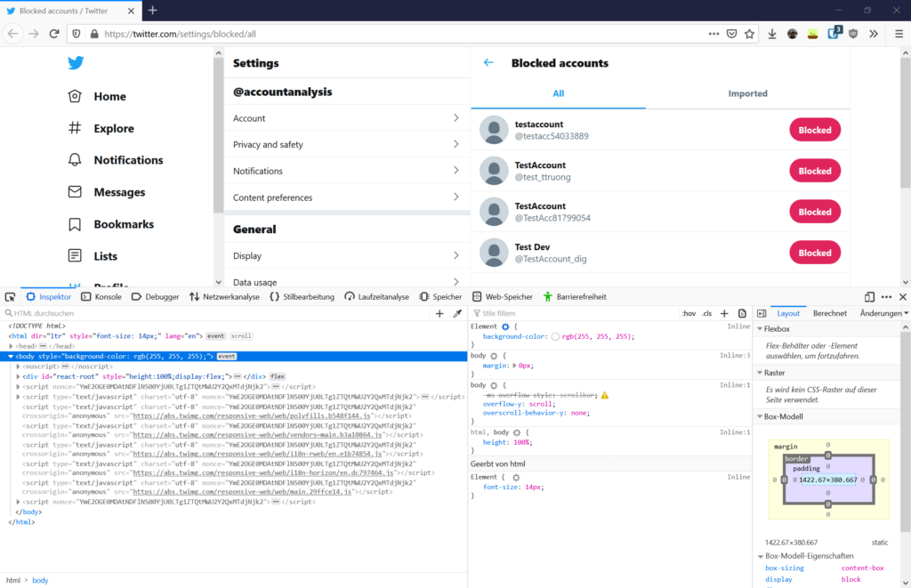
Task: Click the Pocket save icon in address bar
Action: [731, 34]
